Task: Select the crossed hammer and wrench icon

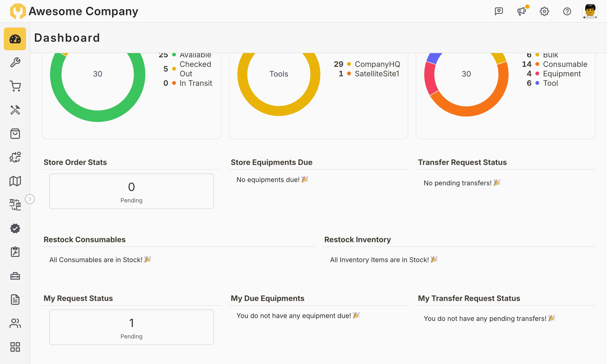Action: pyautogui.click(x=15, y=110)
